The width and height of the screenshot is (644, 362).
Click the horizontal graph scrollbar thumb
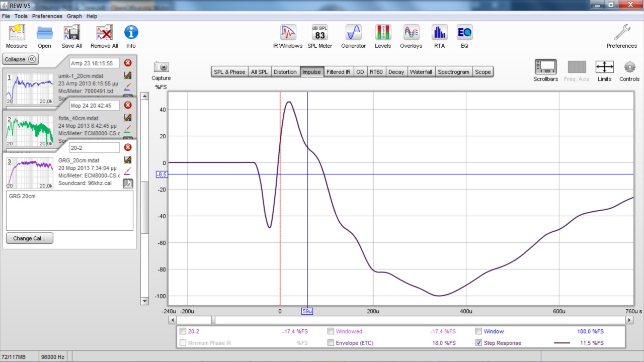click(213, 320)
